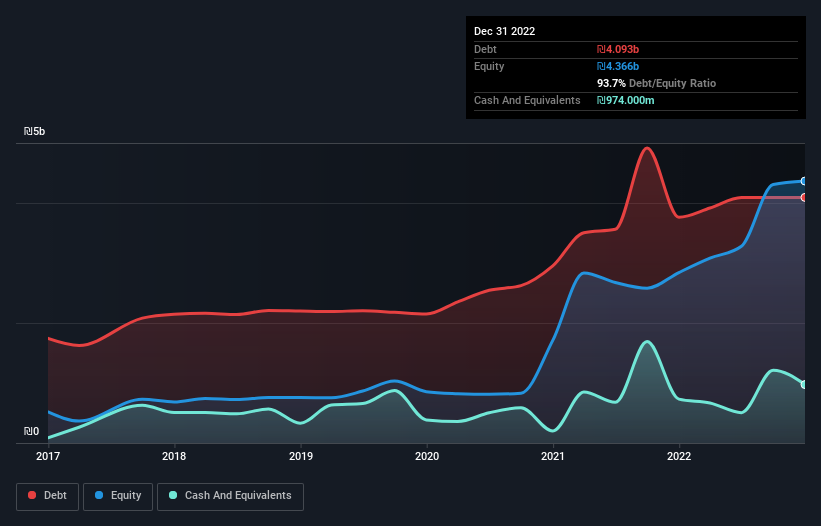Click the 2017 x-axis label

[48, 456]
